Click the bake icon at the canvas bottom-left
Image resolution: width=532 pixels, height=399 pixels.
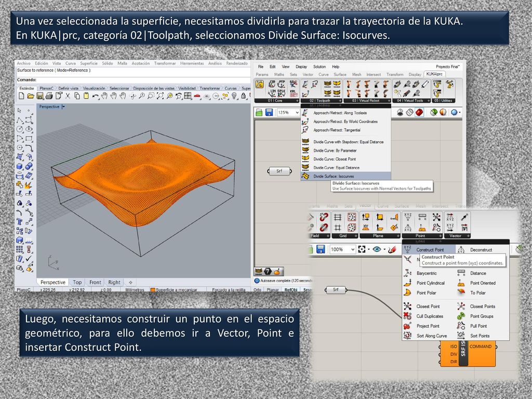click(277, 271)
